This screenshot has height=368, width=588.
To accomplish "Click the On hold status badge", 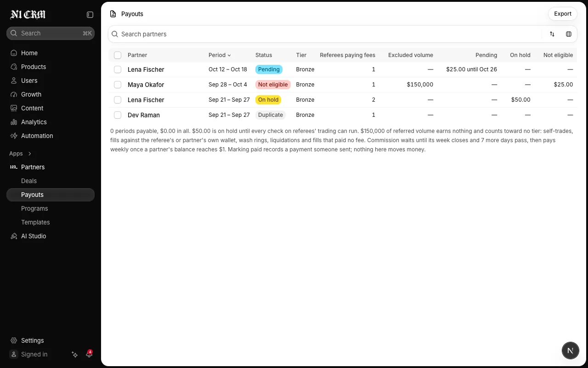I will [268, 100].
